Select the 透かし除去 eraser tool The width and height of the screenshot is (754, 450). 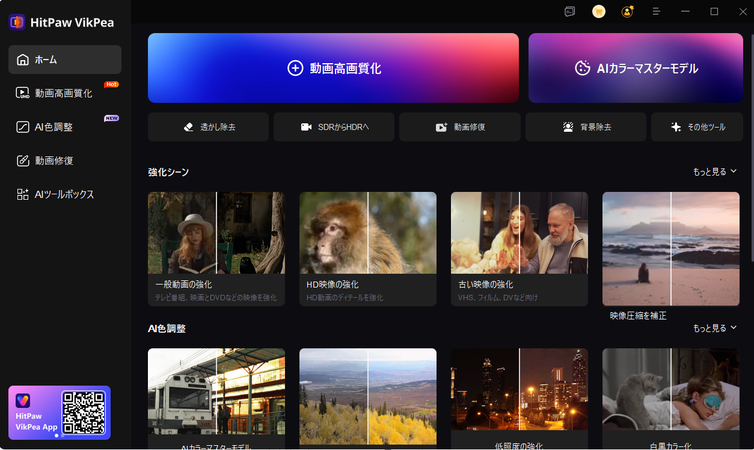pyautogui.click(x=208, y=127)
